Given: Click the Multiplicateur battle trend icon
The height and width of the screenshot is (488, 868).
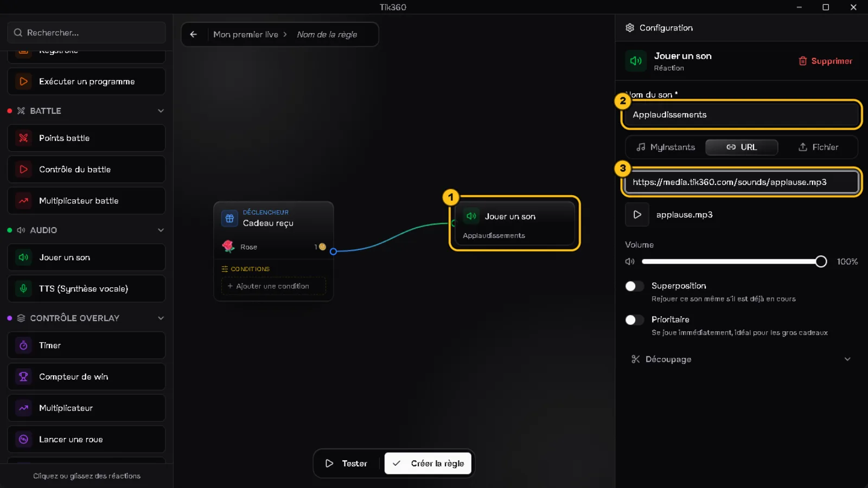Looking at the screenshot, I should click(x=23, y=201).
